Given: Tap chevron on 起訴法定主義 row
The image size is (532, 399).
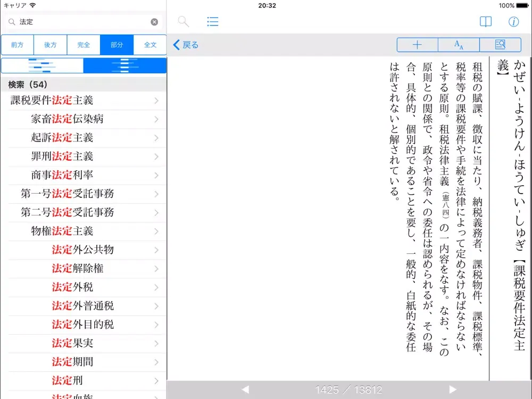Looking at the screenshot, I should coord(156,138).
